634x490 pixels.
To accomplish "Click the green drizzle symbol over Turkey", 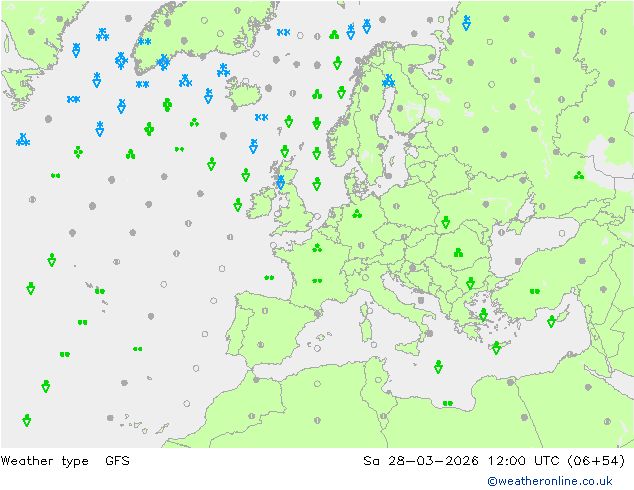I will point(535,291).
